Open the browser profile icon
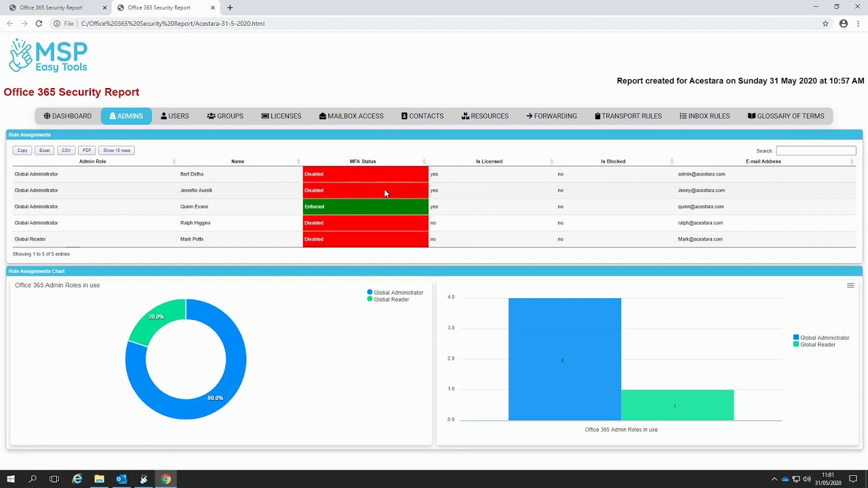This screenshot has height=488, width=868. (844, 23)
